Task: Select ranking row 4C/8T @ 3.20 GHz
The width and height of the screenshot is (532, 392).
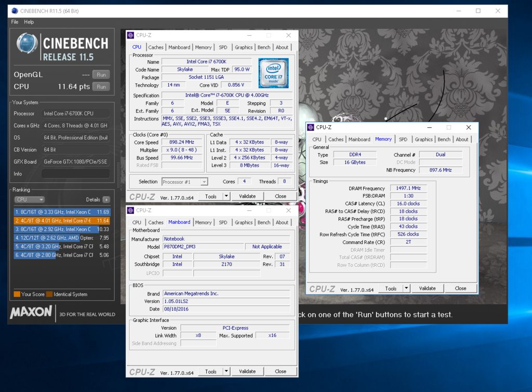Action: click(x=62, y=247)
